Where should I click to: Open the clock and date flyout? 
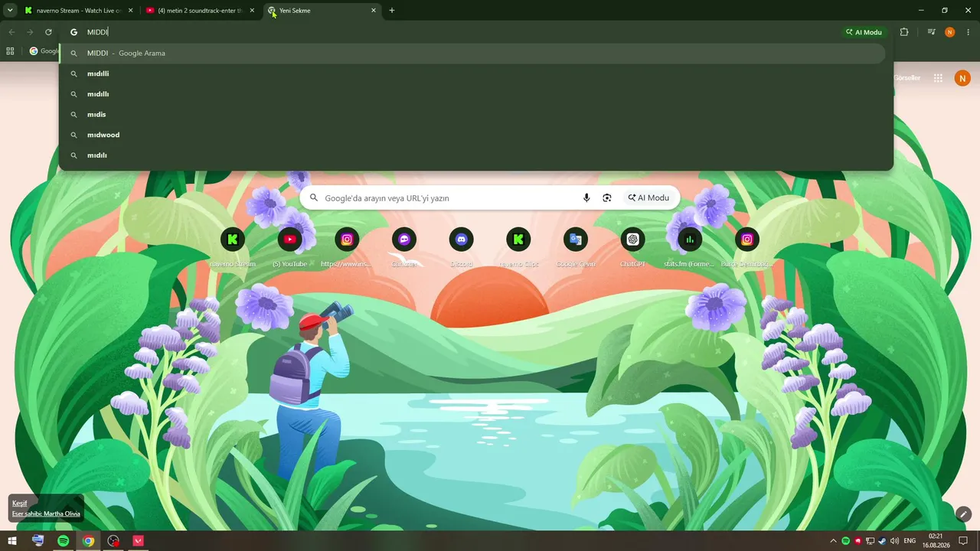click(x=935, y=541)
